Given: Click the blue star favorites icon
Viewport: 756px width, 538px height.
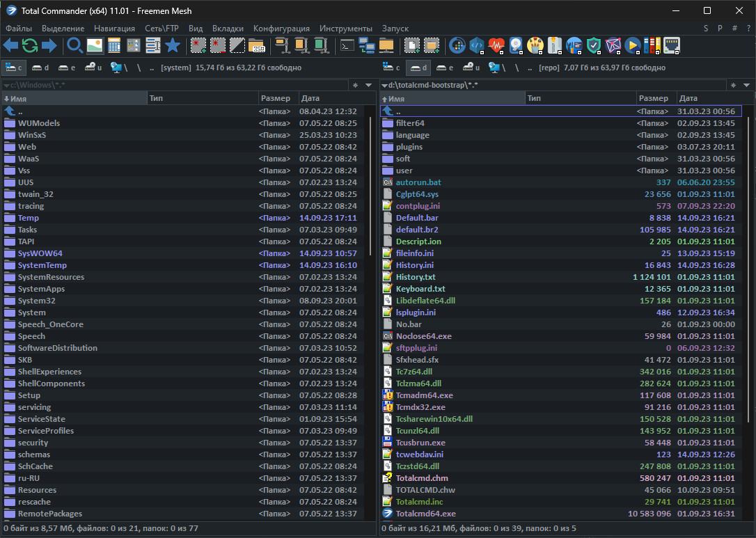Looking at the screenshot, I should click(x=172, y=46).
